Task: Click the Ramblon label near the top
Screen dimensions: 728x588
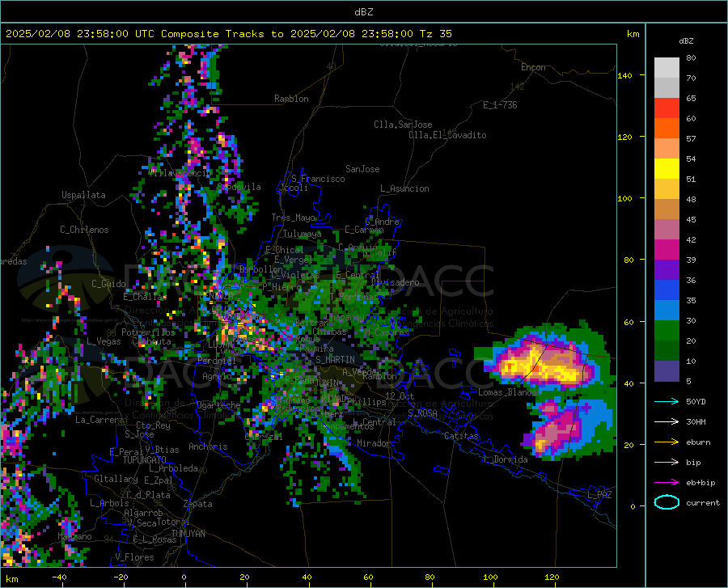Action: click(x=291, y=99)
